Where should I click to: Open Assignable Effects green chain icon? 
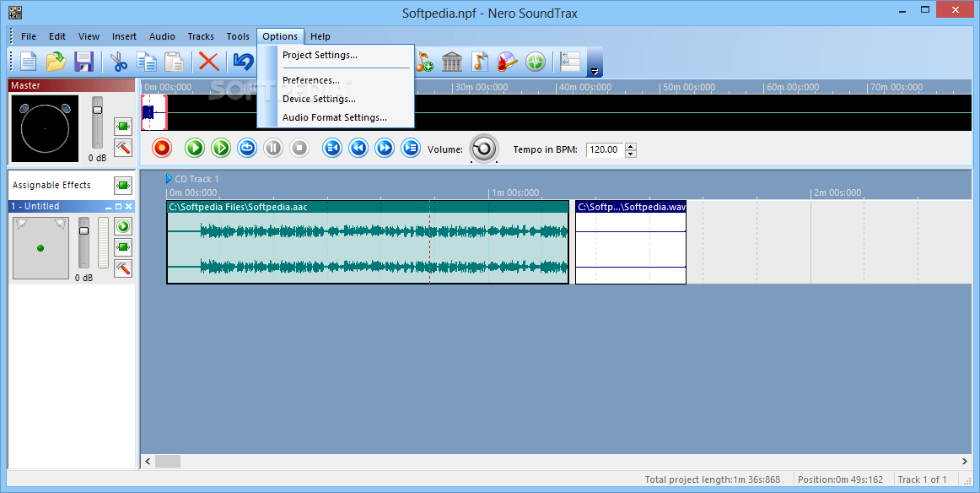pyautogui.click(x=124, y=185)
